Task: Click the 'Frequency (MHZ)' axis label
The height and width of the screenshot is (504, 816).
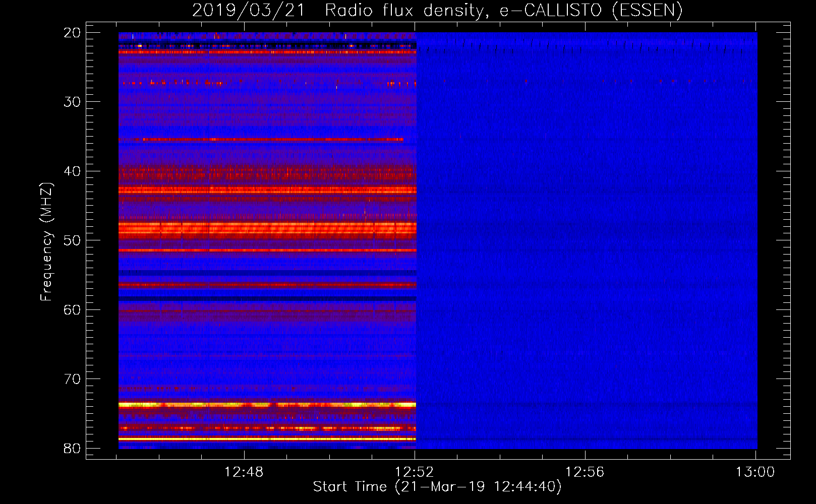Action: 46,242
